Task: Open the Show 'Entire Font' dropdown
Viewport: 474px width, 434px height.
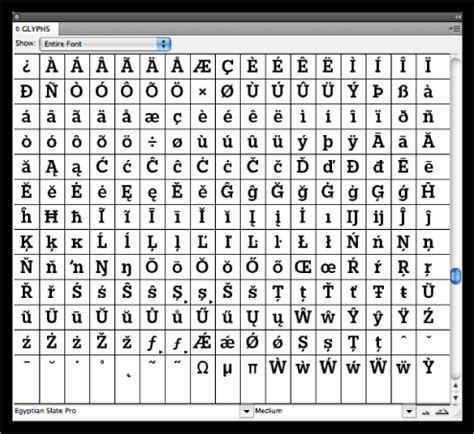Action: click(x=105, y=44)
